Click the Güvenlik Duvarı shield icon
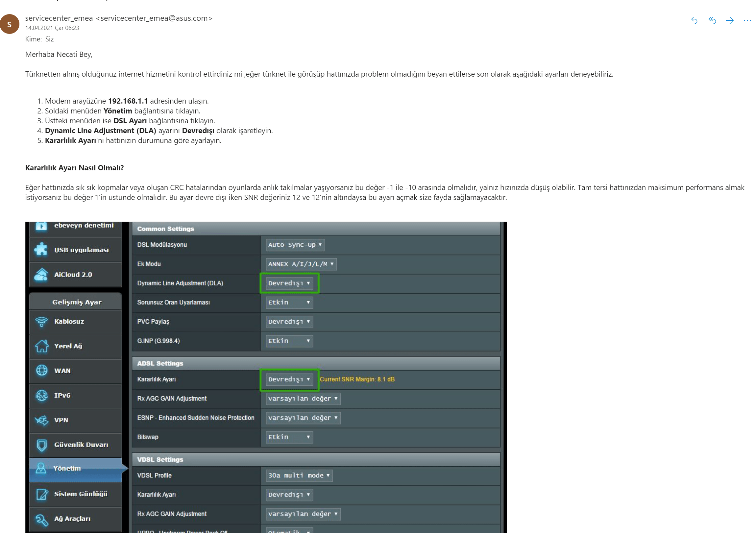Image resolution: width=756 pixels, height=539 pixels. click(x=42, y=445)
